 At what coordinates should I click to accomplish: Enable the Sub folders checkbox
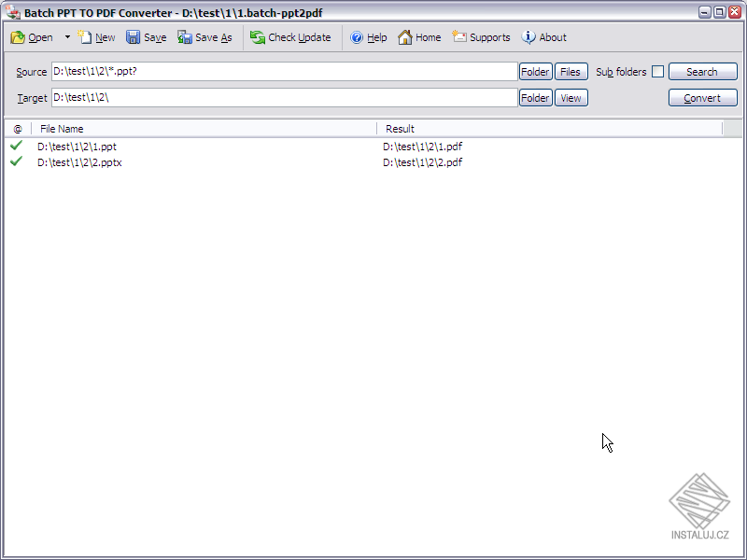coord(658,71)
